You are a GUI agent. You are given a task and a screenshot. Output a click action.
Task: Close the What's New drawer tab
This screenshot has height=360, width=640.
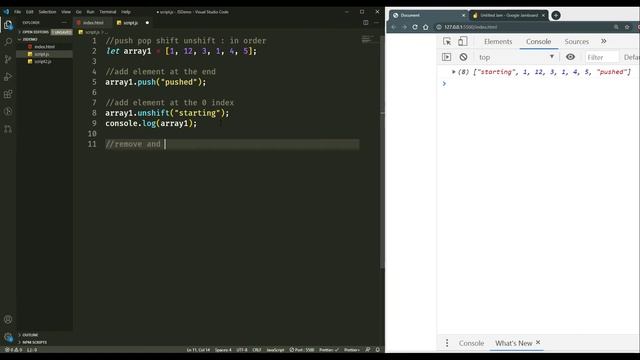pyautogui.click(x=538, y=342)
